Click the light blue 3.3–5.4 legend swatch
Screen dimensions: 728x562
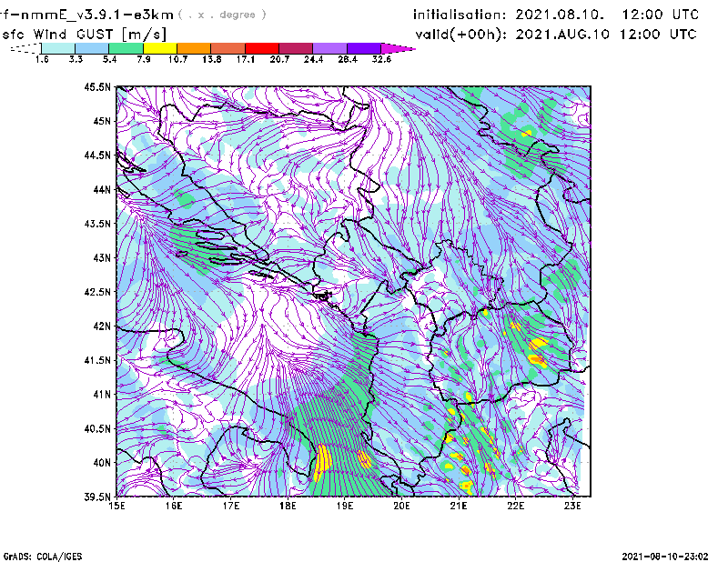pyautogui.click(x=92, y=48)
